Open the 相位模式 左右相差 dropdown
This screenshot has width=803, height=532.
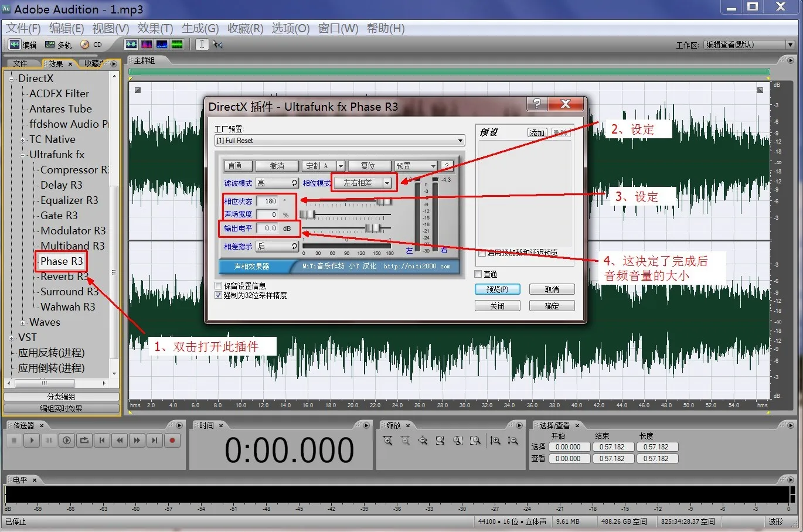click(387, 183)
